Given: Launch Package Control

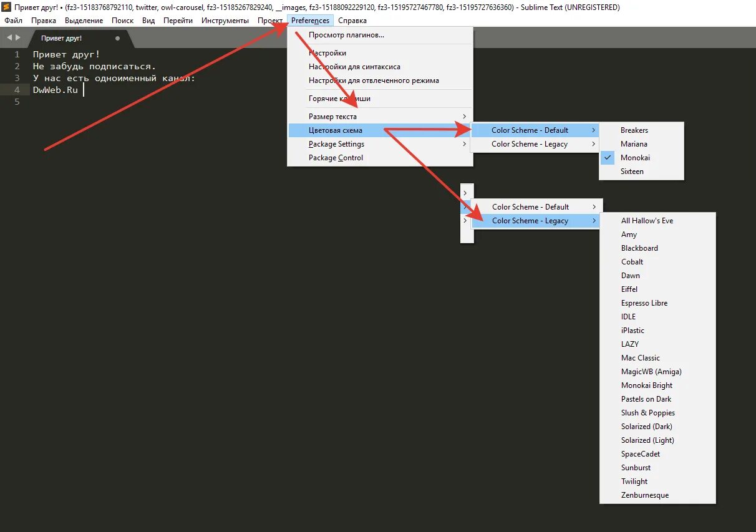Looking at the screenshot, I should click(380, 158).
